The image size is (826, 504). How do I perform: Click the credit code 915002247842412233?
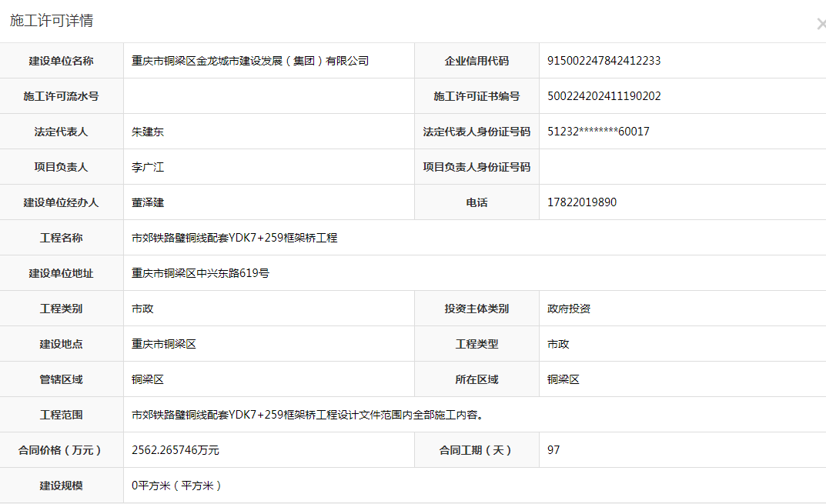point(604,61)
